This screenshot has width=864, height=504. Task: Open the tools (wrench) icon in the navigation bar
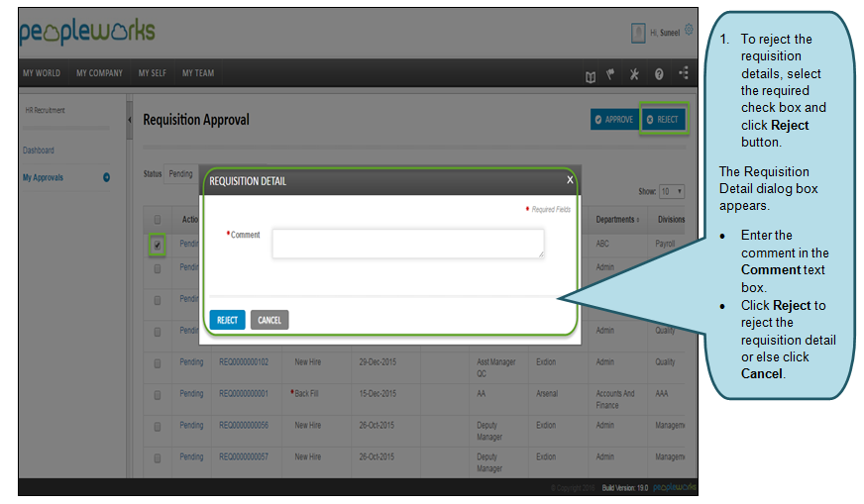[634, 74]
